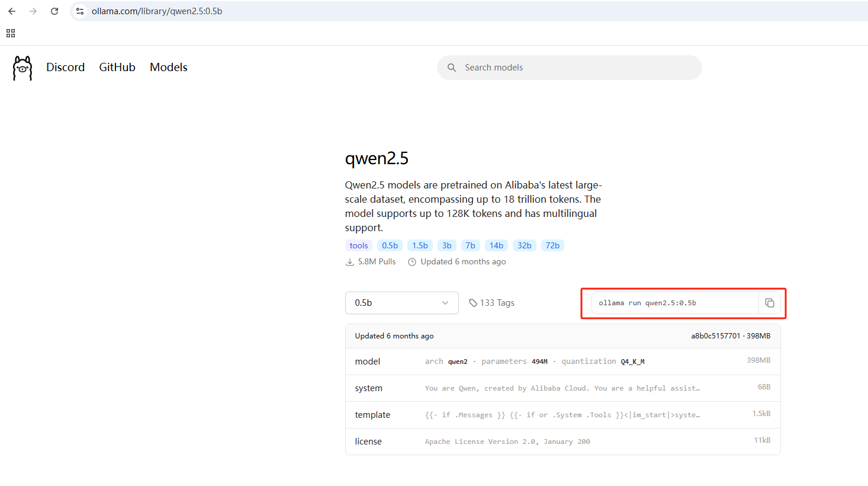Click the quantization Q4_K_M value
Image resolution: width=868 pixels, height=486 pixels.
[632, 362]
